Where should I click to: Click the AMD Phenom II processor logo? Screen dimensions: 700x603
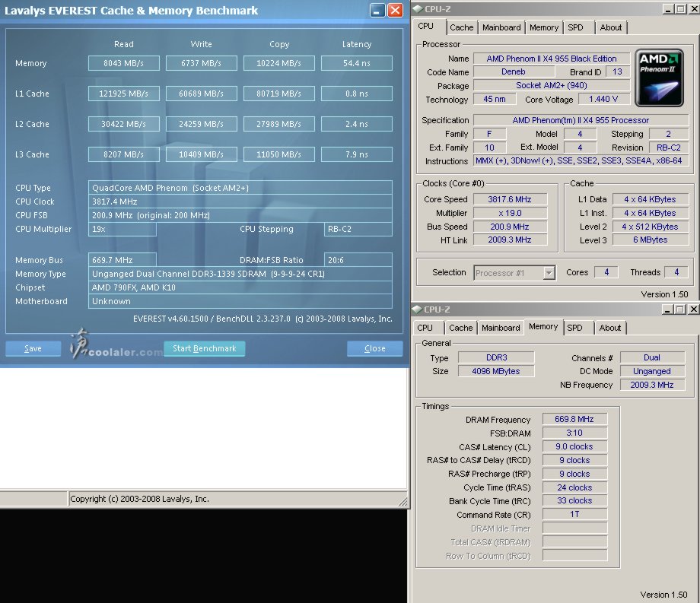(x=660, y=78)
